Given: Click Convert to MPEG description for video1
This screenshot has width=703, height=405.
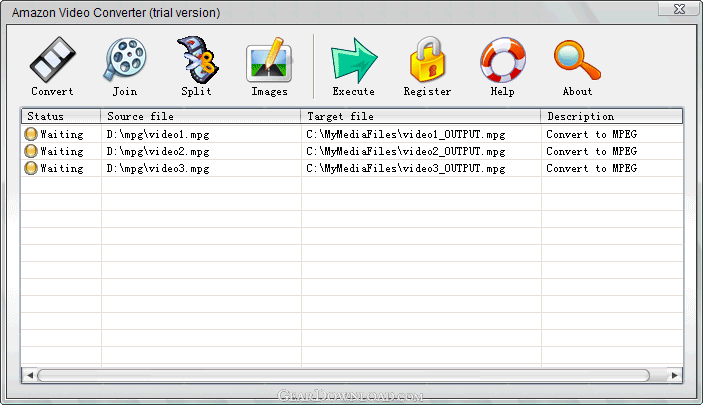Looking at the screenshot, I should pos(591,135).
